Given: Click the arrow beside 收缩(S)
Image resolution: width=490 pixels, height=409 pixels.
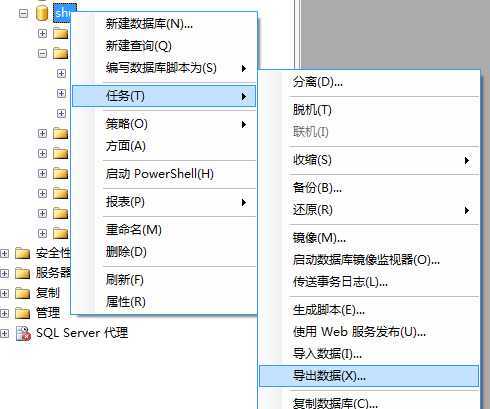Looking at the screenshot, I should point(467,161).
